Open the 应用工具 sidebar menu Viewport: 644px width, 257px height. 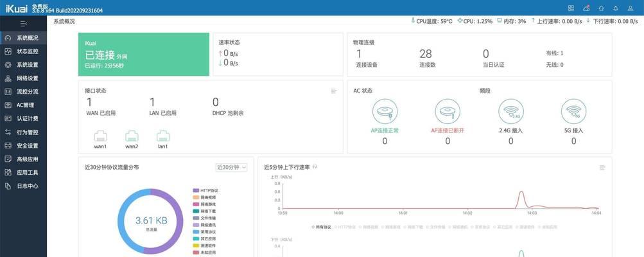[23, 172]
